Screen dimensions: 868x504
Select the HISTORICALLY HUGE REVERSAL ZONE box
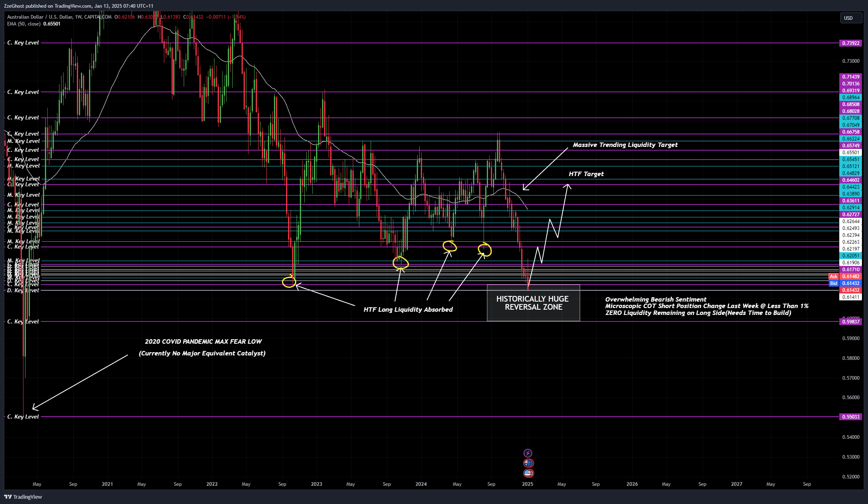pyautogui.click(x=533, y=303)
